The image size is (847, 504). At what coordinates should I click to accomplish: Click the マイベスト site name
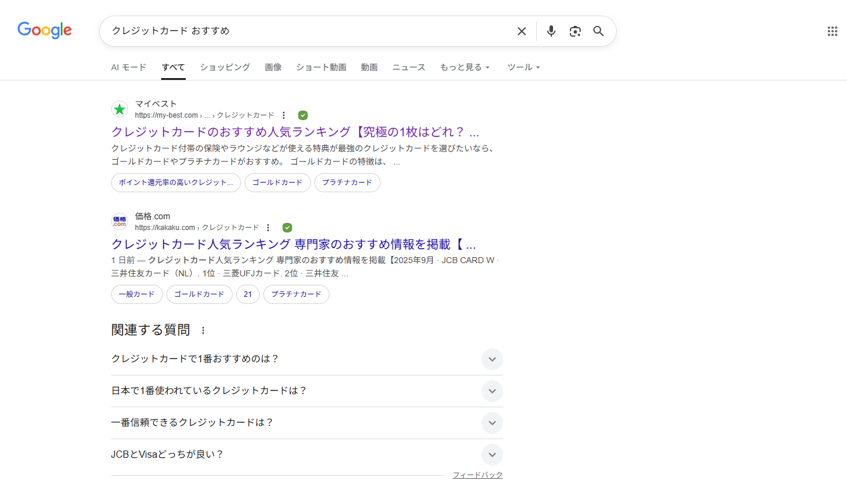[x=156, y=104]
